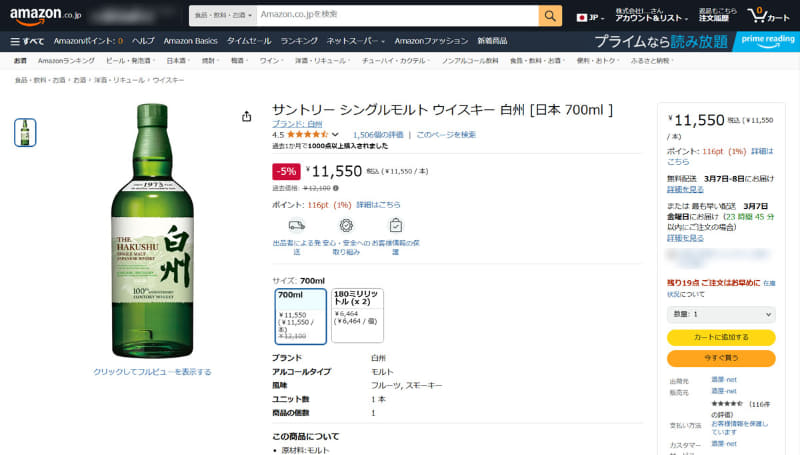Select the 700ml size option
The image size is (800, 455).
pyautogui.click(x=301, y=316)
